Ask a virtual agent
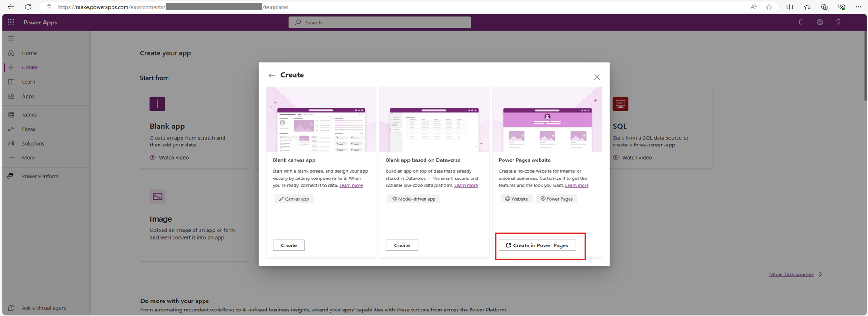 coord(44,308)
